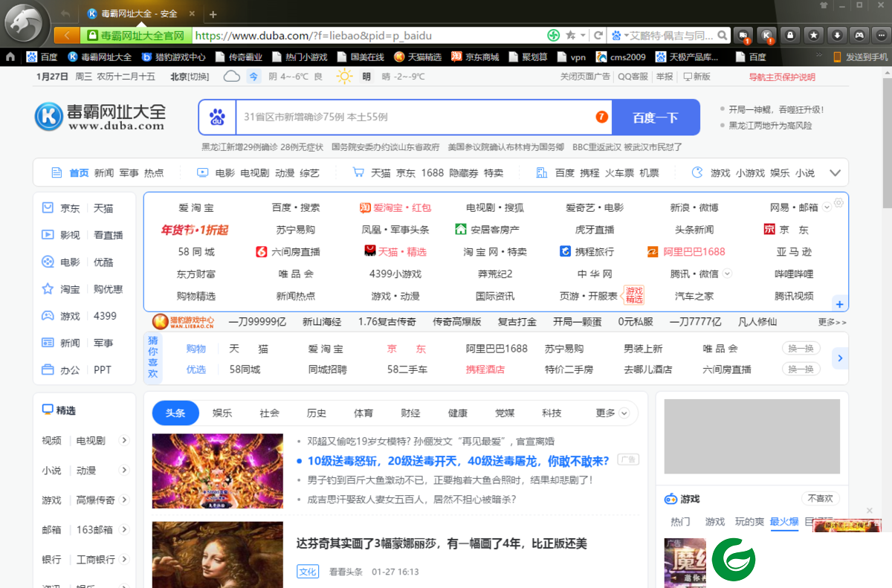The height and width of the screenshot is (588, 892).
Task: Expand 腾讯·微信 dropdown arrow
Action: (727, 274)
